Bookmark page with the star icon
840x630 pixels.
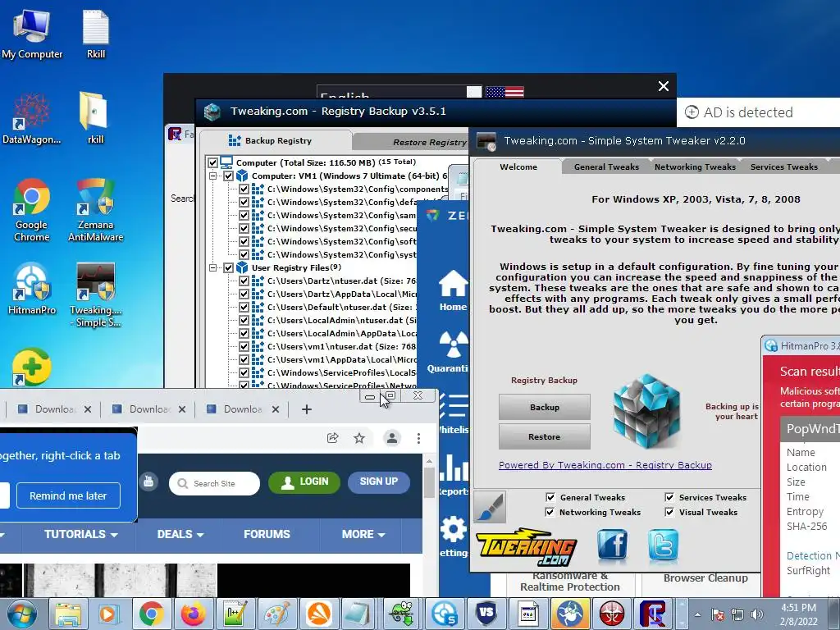(x=359, y=438)
